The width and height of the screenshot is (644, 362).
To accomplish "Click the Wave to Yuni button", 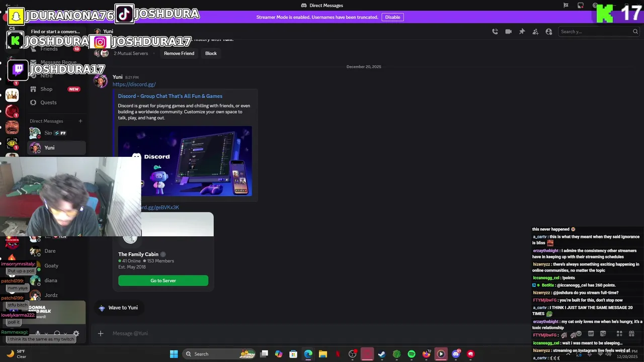I will (118, 308).
